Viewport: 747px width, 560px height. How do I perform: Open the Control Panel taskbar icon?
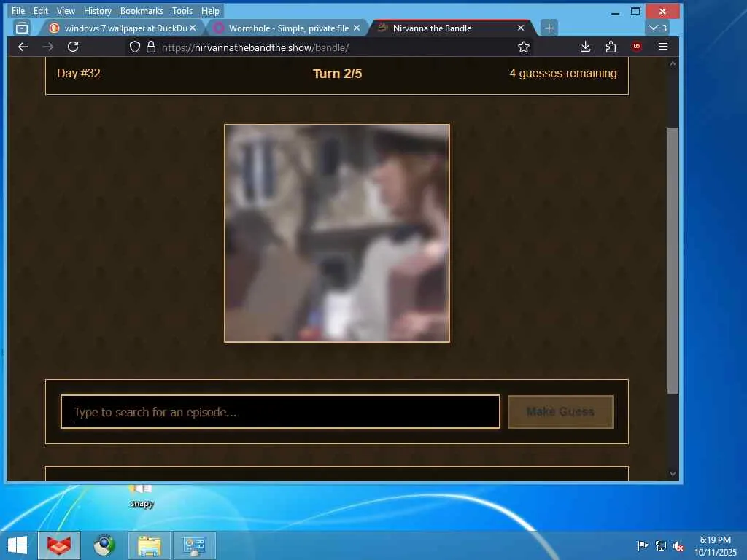[x=194, y=545]
